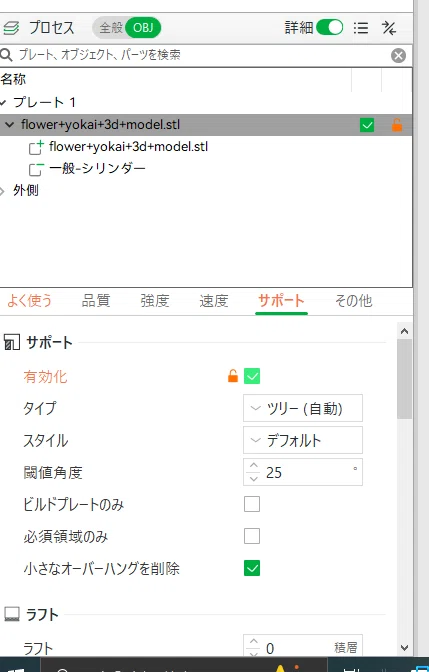
Task: Uncheck 小さなオーバーハングを削除 checkbox
Action: pos(252,568)
